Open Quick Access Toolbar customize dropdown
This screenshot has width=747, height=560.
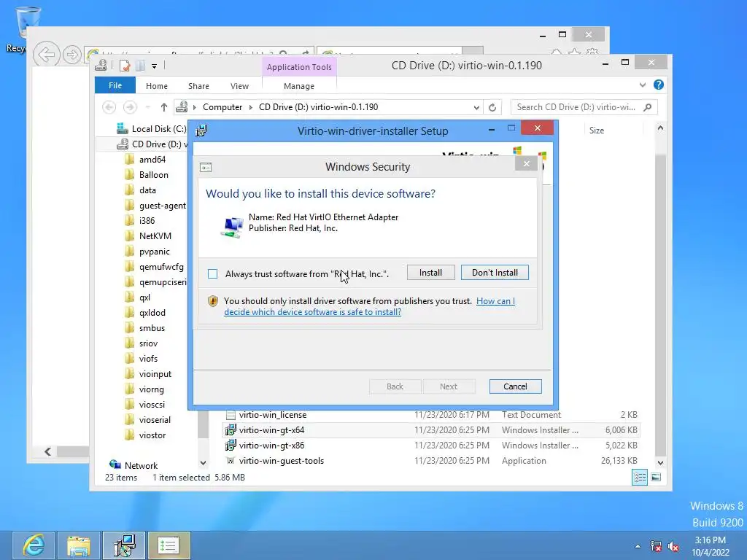155,66
